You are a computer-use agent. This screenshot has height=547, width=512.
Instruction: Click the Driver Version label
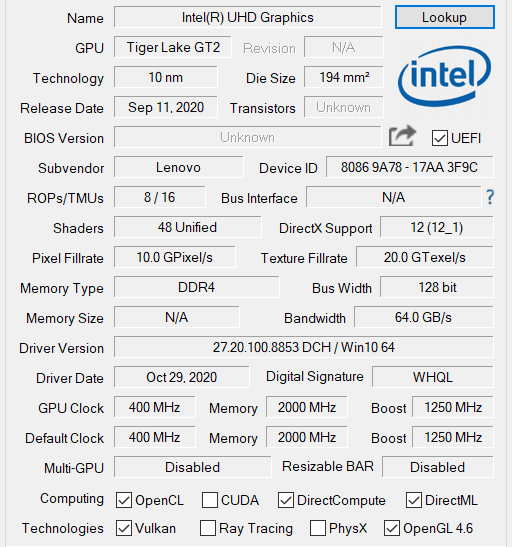click(x=61, y=348)
